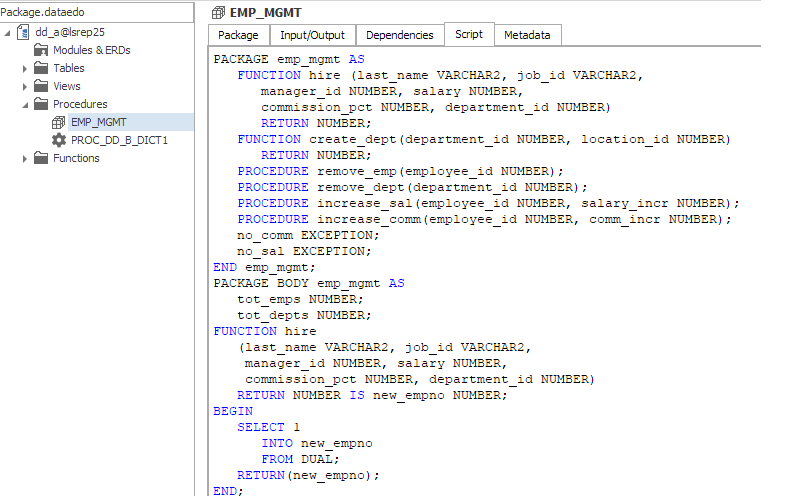Click the Package.dataedo title field
Screen dimensions: 800x496
(x=95, y=10)
